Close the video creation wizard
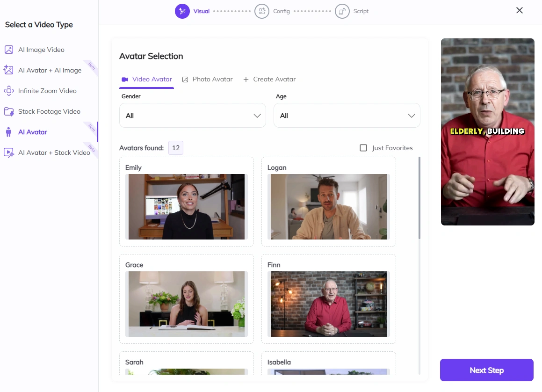 click(x=519, y=10)
